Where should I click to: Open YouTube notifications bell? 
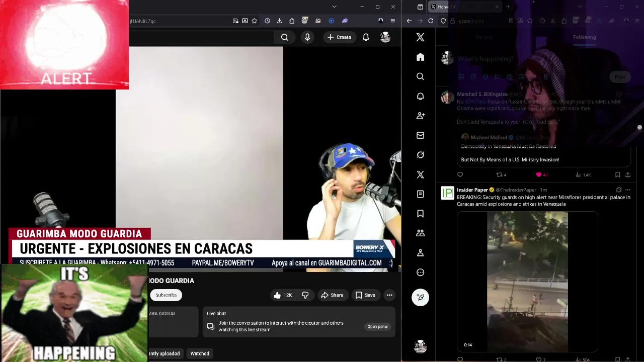(366, 37)
